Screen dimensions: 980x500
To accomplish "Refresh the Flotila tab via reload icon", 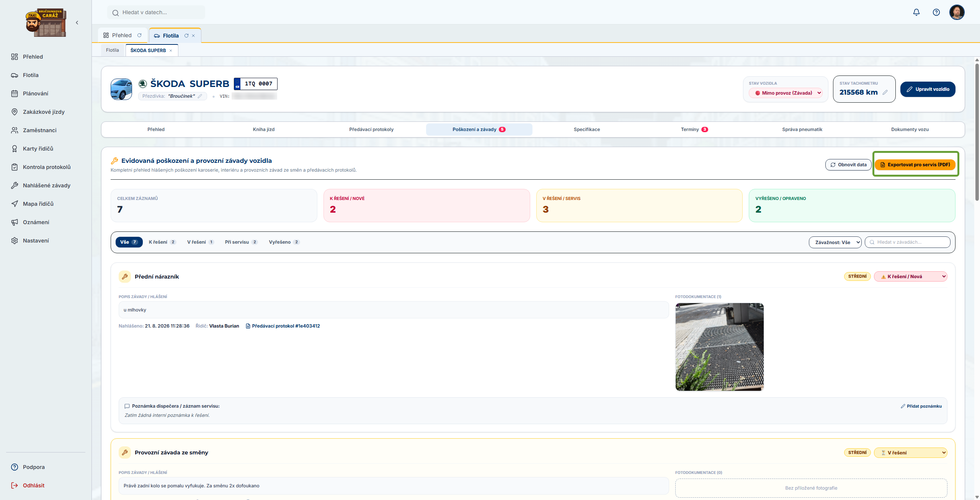I will [x=186, y=36].
